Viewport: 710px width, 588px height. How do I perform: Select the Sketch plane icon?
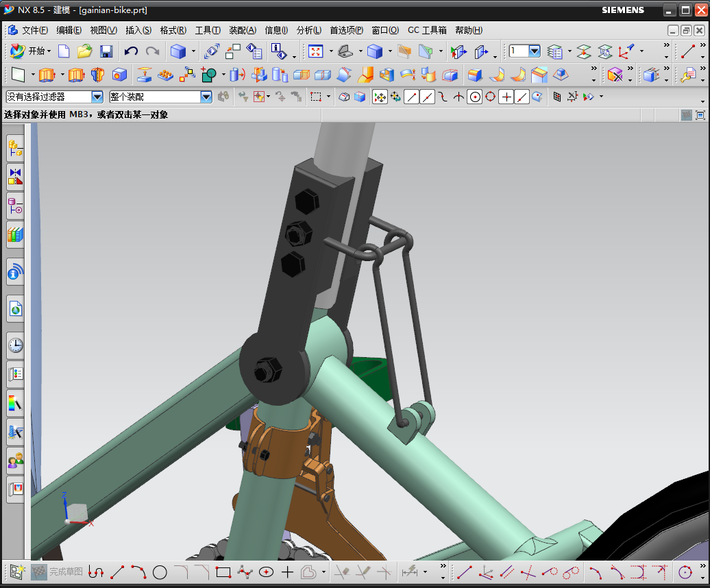tap(18, 75)
